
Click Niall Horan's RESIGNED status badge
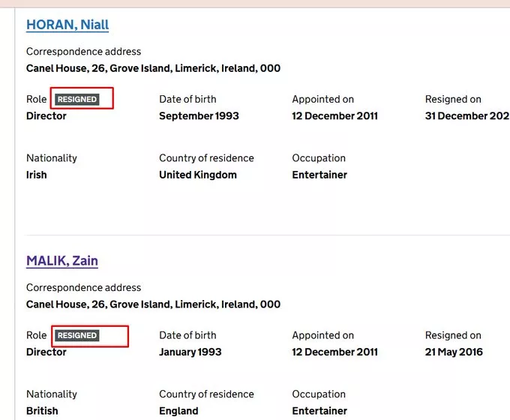click(x=77, y=99)
